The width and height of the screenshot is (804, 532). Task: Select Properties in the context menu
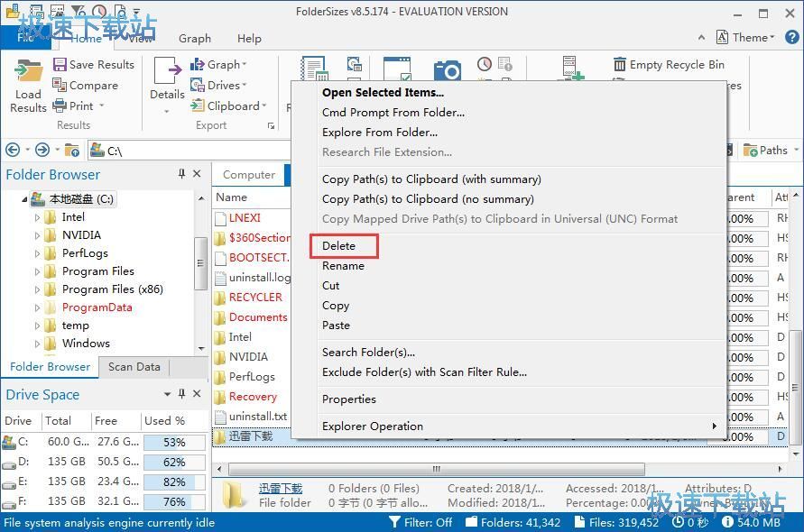tap(349, 399)
